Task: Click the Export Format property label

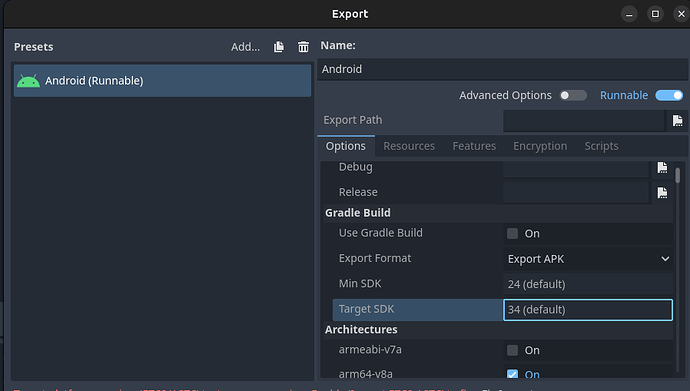Action: click(374, 258)
